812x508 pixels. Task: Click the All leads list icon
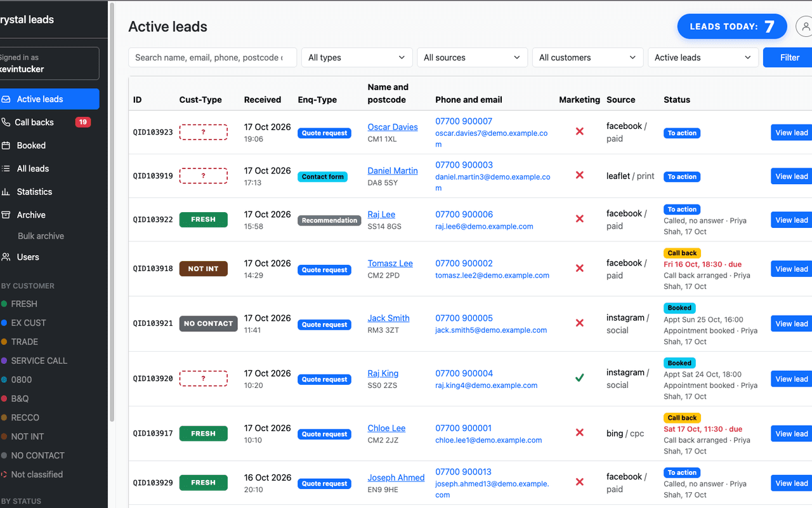click(x=6, y=168)
